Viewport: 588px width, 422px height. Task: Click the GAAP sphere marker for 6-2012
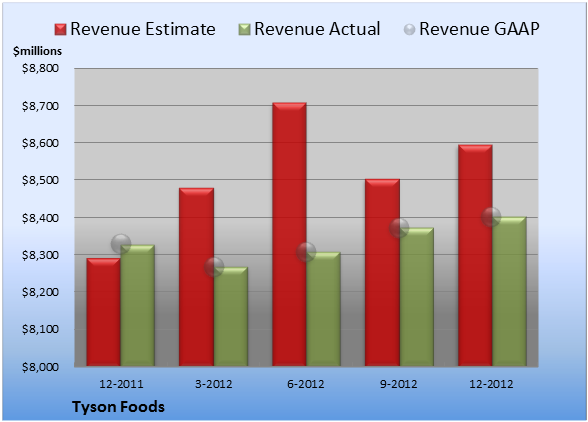coord(306,252)
